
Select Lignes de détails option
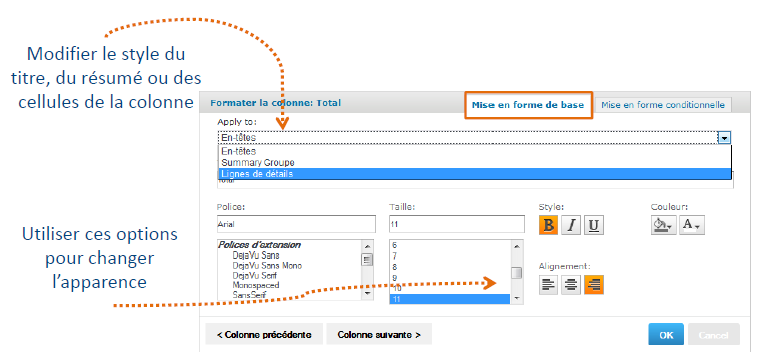click(x=474, y=174)
